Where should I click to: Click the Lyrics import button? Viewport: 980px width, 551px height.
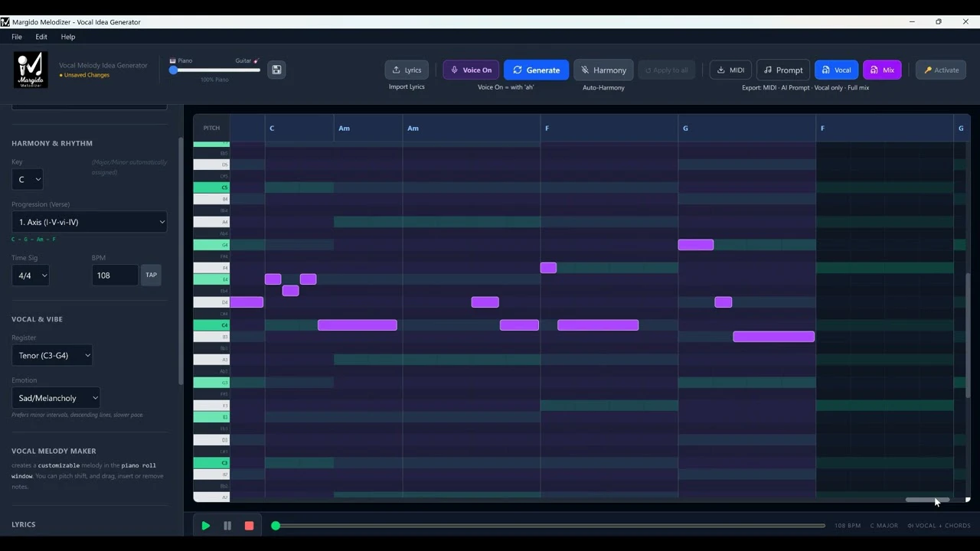tap(407, 70)
